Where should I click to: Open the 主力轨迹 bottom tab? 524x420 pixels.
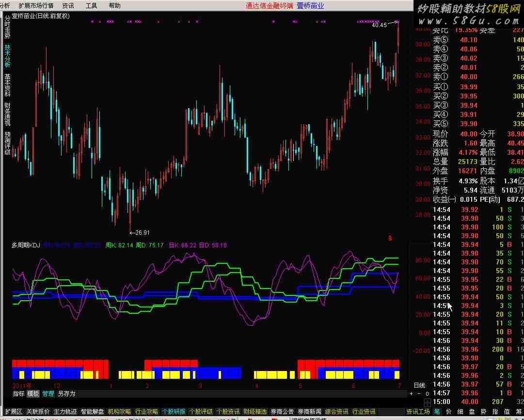click(x=65, y=411)
